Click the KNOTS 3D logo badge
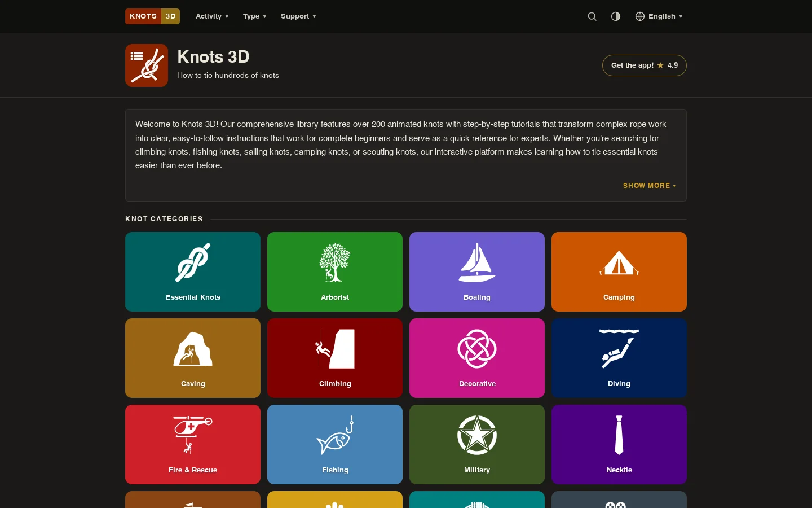Image resolution: width=812 pixels, height=508 pixels. (x=152, y=16)
